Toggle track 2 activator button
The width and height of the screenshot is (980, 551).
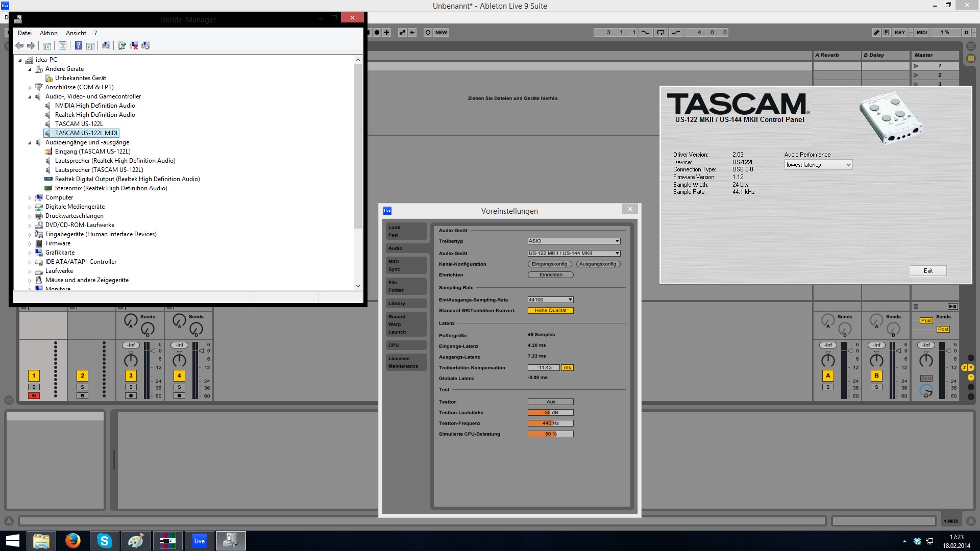click(x=82, y=375)
